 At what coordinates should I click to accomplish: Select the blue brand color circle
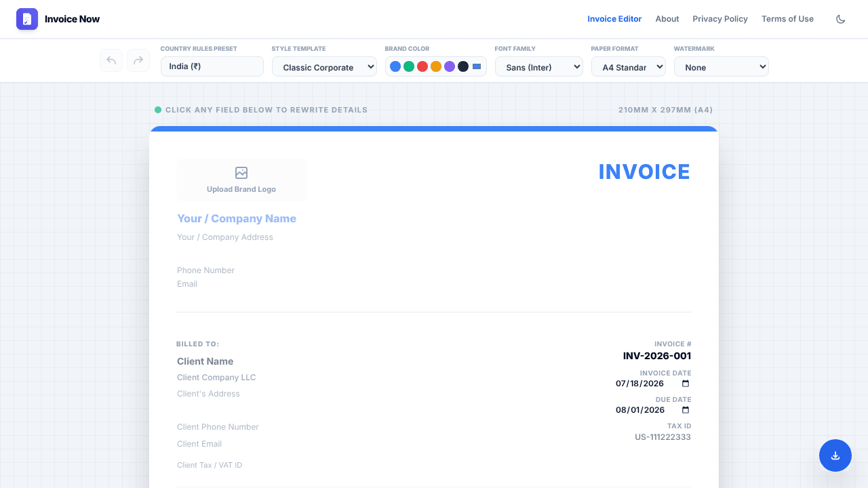[x=395, y=66]
